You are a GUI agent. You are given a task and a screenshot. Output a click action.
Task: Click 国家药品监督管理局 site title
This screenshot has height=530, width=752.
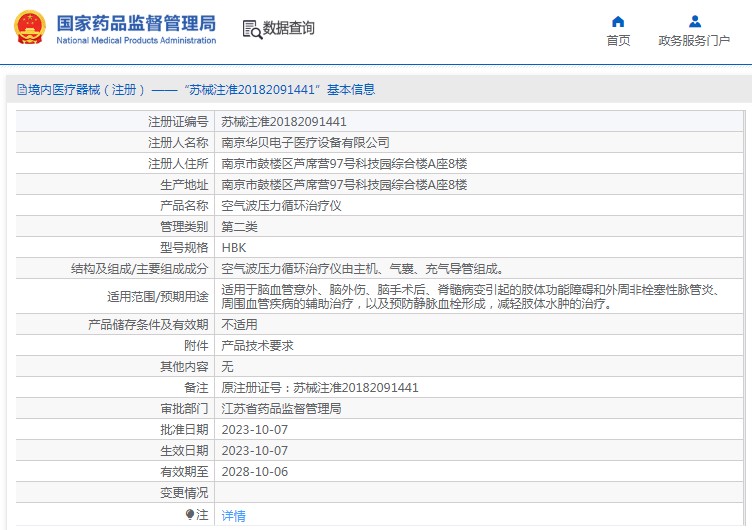(x=136, y=24)
